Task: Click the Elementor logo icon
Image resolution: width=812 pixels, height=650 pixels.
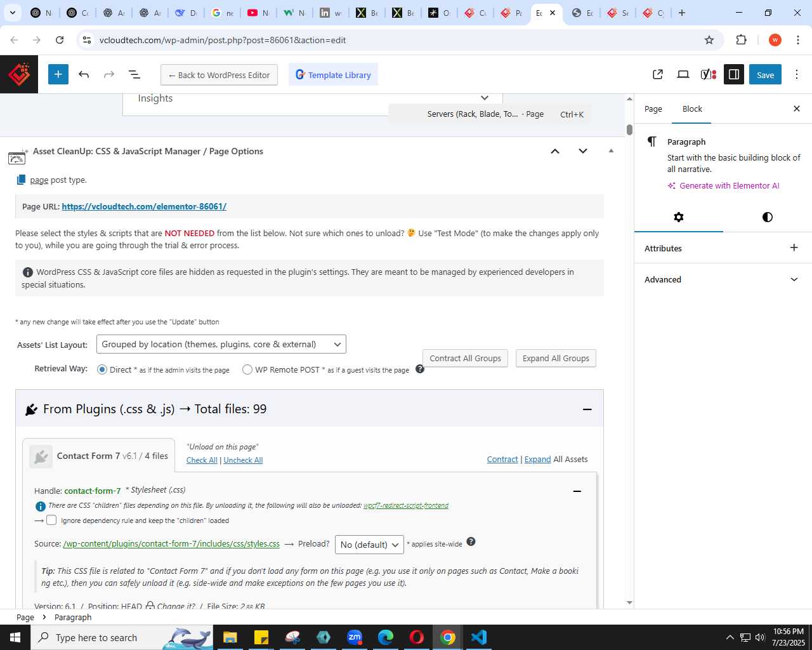Action: (19, 74)
